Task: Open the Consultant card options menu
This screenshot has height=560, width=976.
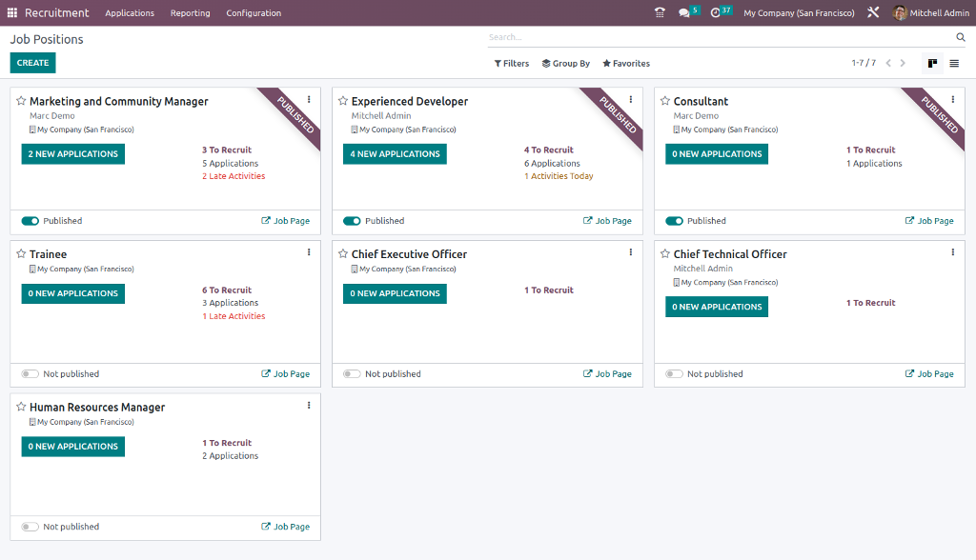Action: (x=953, y=99)
